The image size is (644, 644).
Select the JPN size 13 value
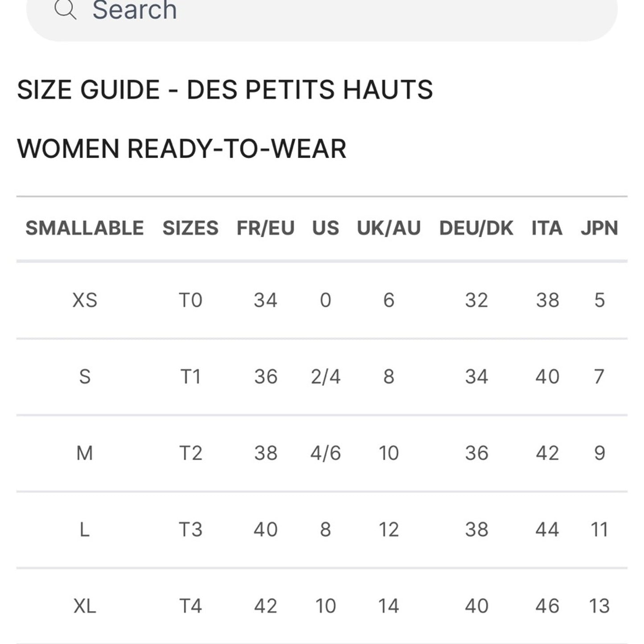coord(599,605)
